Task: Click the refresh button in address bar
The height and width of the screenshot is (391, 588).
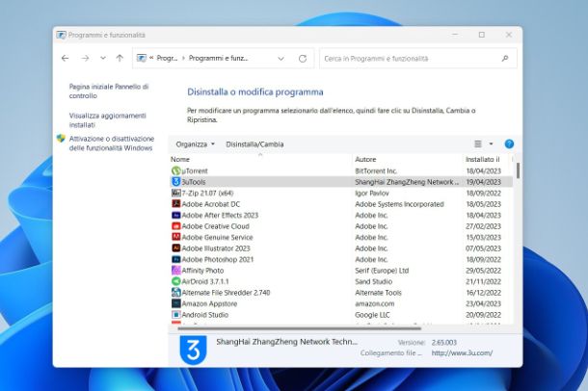Action: click(x=303, y=59)
